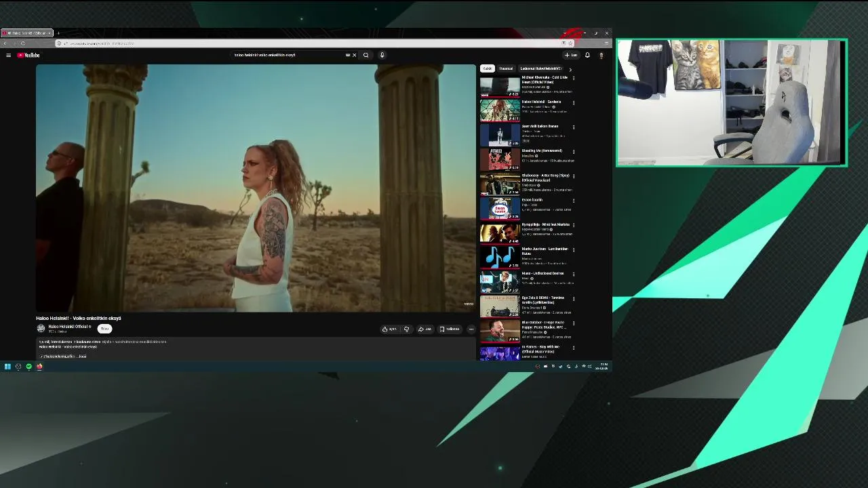This screenshot has height=488, width=868.
Task: Like the video with thumbs up
Action: point(389,329)
